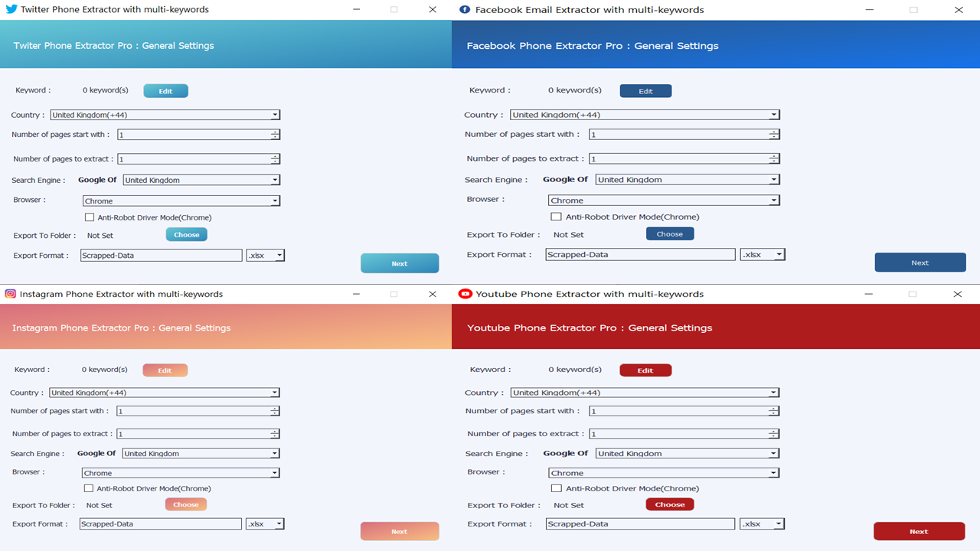This screenshot has height=551, width=980.
Task: Click pages start with stepper in Twitter window
Action: coord(275,135)
